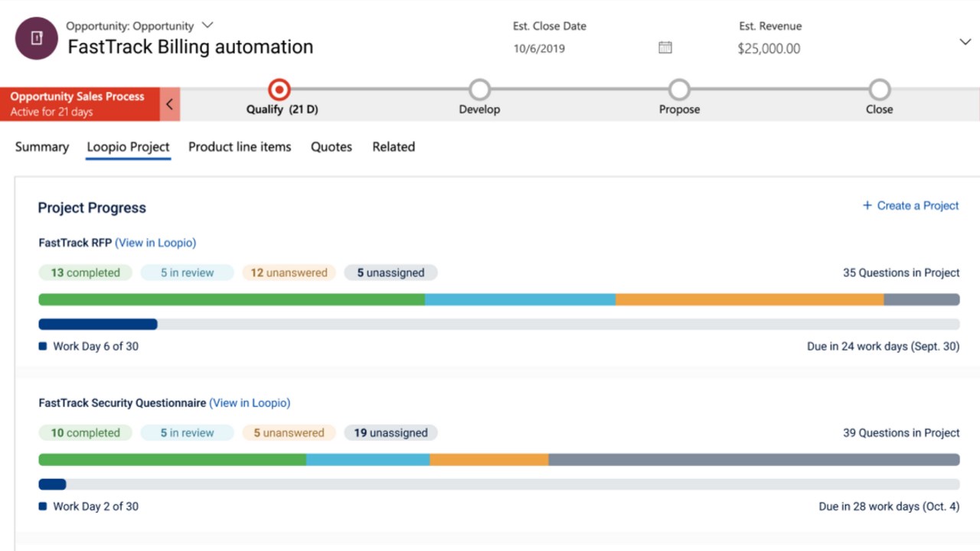
Task: Click the 39 Questions in Project text
Action: (901, 432)
